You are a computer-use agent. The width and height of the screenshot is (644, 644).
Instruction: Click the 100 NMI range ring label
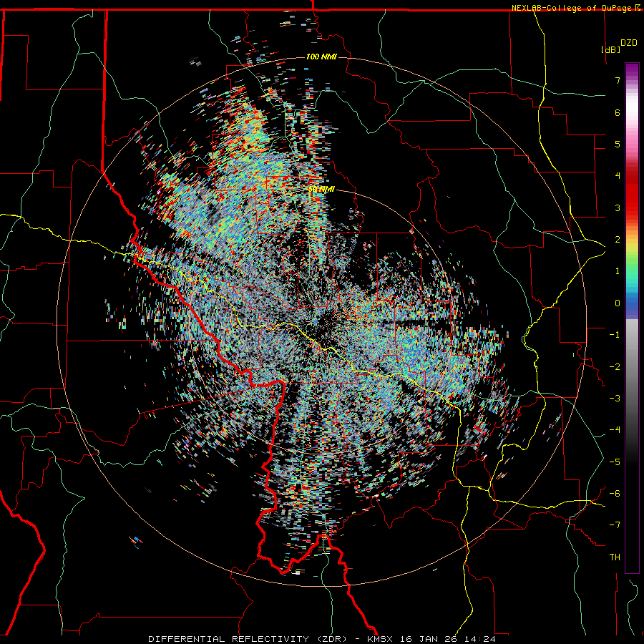pyautogui.click(x=321, y=57)
